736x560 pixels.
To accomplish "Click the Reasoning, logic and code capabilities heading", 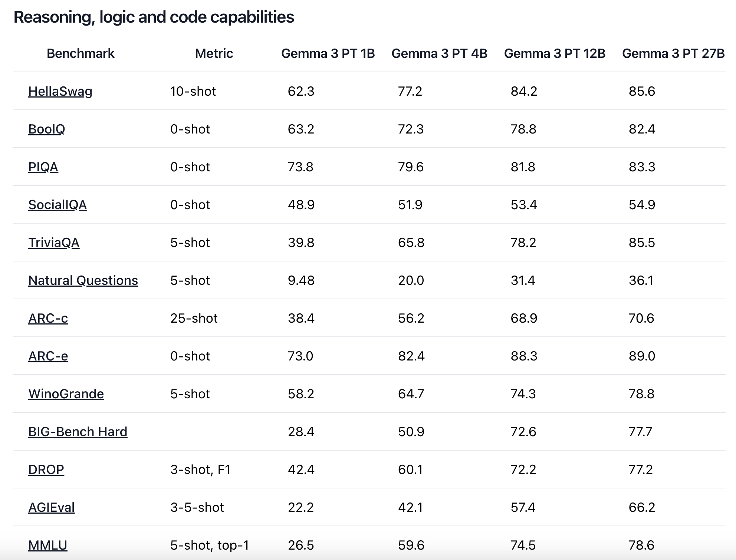I will tap(154, 17).
